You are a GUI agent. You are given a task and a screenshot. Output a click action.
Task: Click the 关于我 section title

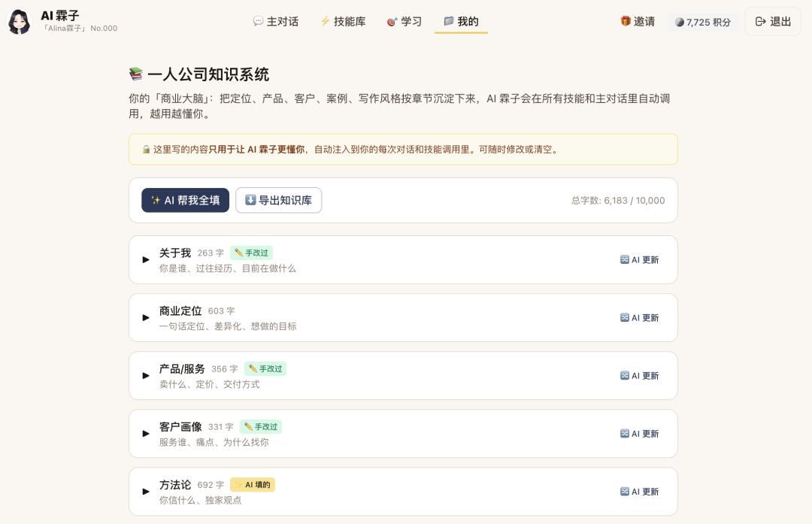pyautogui.click(x=175, y=253)
